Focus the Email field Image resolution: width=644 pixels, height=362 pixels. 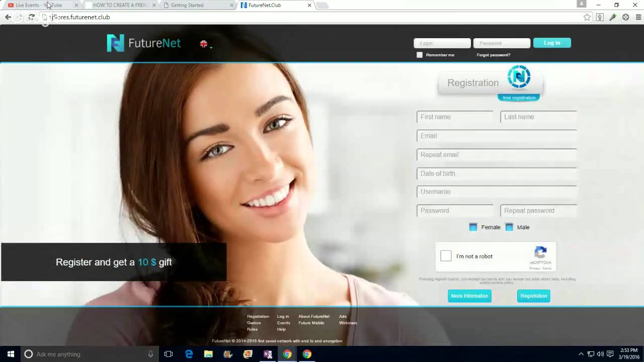pyautogui.click(x=497, y=136)
